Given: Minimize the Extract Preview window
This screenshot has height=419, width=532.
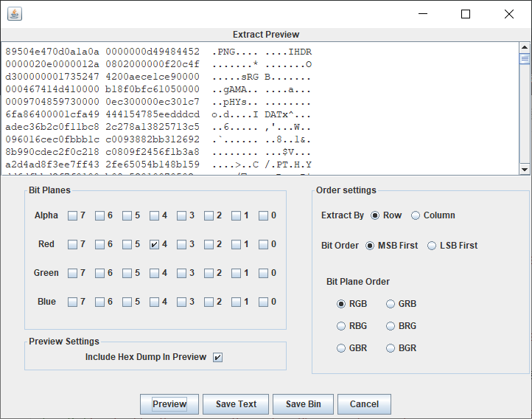Looking at the screenshot, I should click(x=423, y=14).
